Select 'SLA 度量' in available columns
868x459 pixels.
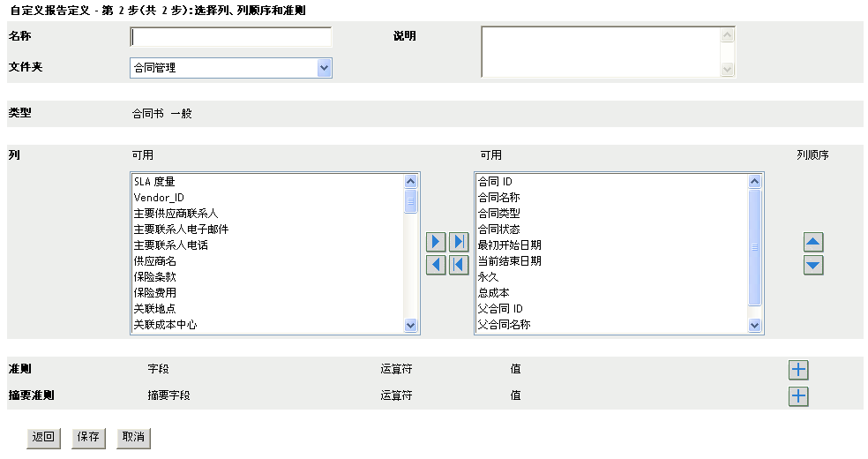point(268,182)
